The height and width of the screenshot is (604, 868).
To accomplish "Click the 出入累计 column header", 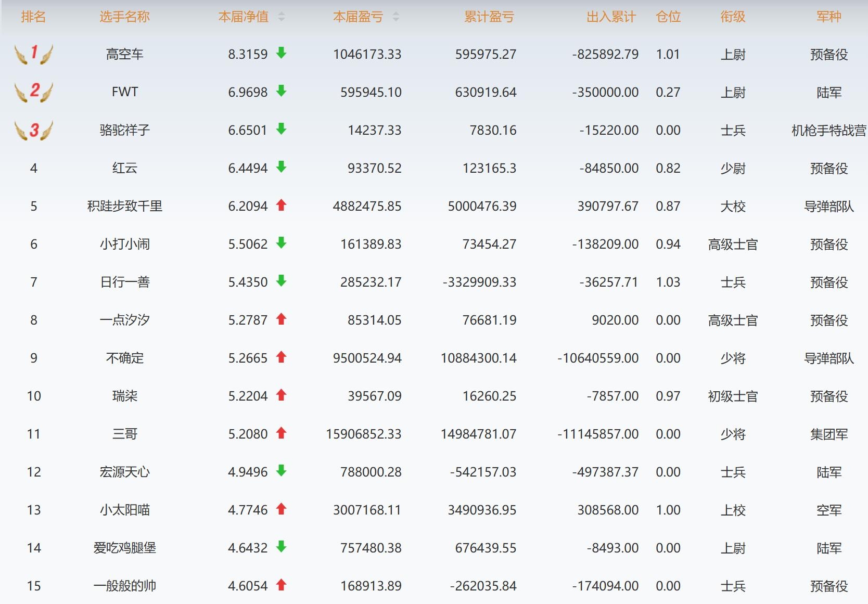I will coord(611,17).
